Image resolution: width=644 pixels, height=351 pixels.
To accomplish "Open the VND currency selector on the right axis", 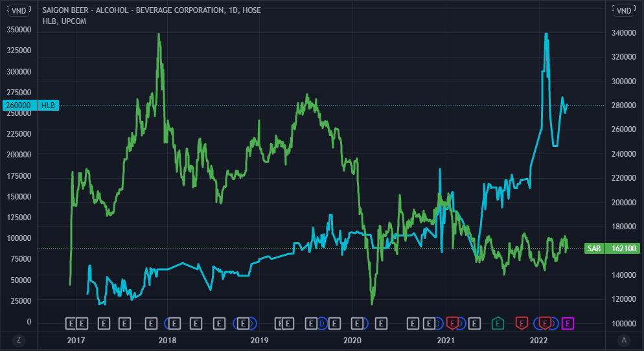I will (x=623, y=10).
